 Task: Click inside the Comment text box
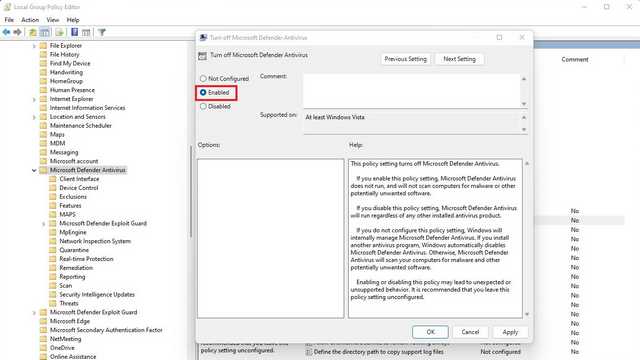[411, 91]
